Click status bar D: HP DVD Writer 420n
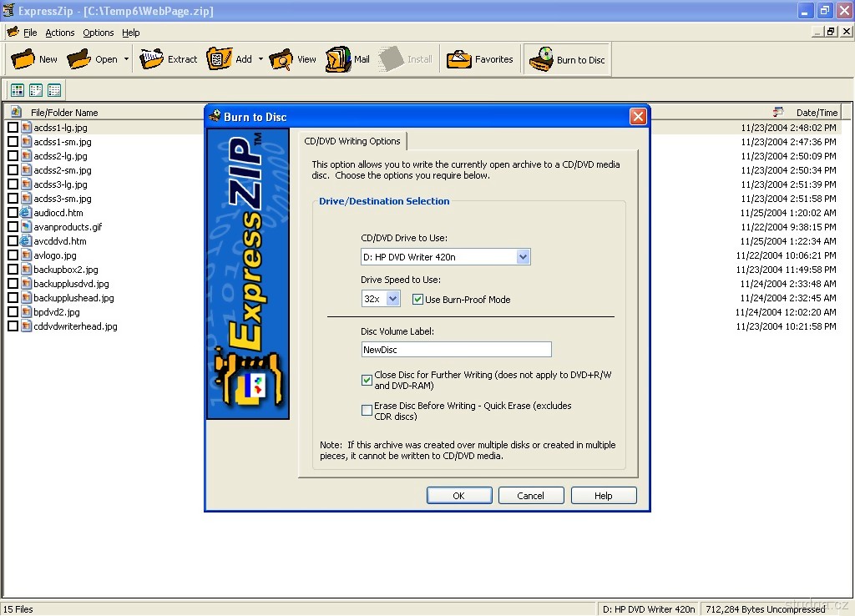This screenshot has width=855, height=616. click(x=648, y=609)
